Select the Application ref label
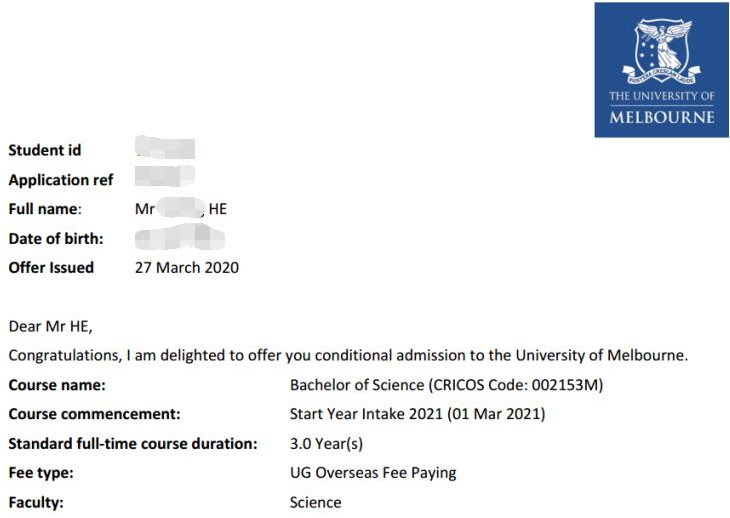This screenshot has height=518, width=730. pyautogui.click(x=61, y=180)
